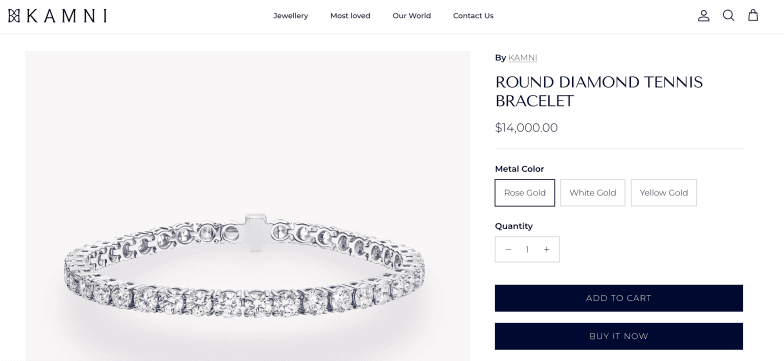This screenshot has width=784, height=361.
Task: Open the Most loved menu item
Action: tap(350, 16)
